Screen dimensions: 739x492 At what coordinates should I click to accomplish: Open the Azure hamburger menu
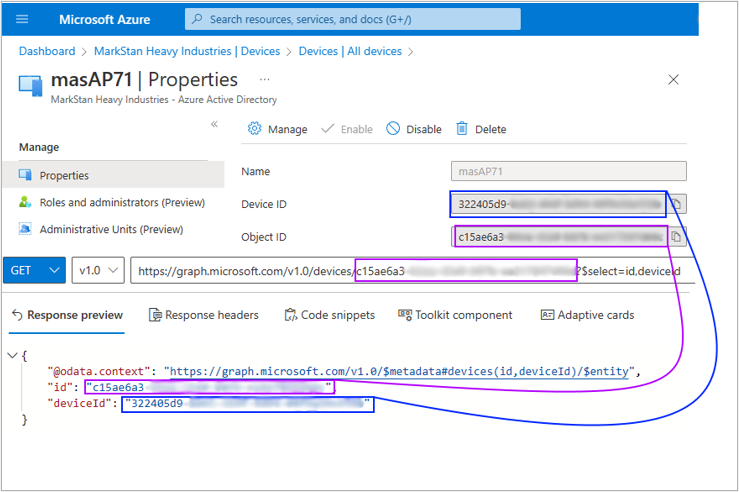tap(22, 19)
